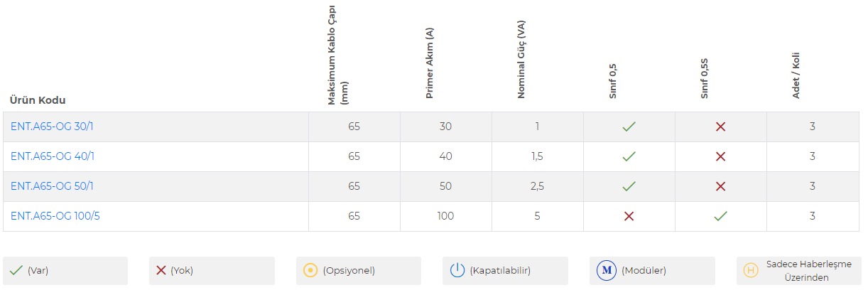Image resolution: width=868 pixels, height=290 pixels.
Task: Open the ENT.A65-OG 50/1 product link
Action: tap(52, 186)
